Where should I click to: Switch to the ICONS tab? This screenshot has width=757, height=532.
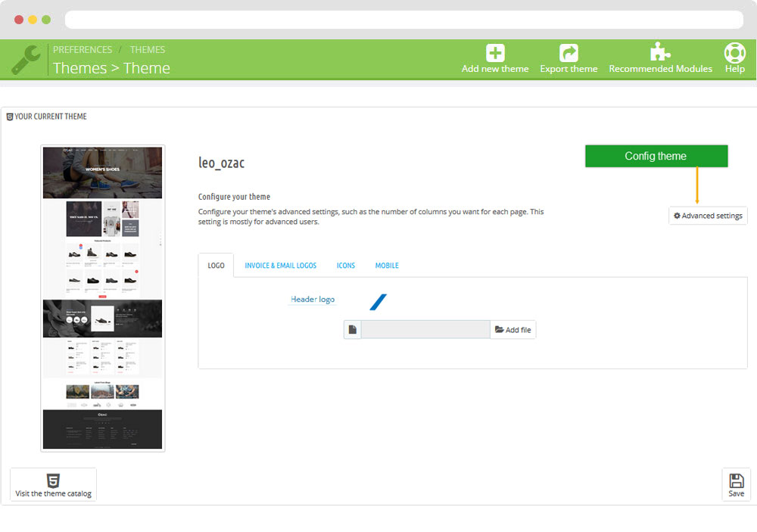coord(346,266)
